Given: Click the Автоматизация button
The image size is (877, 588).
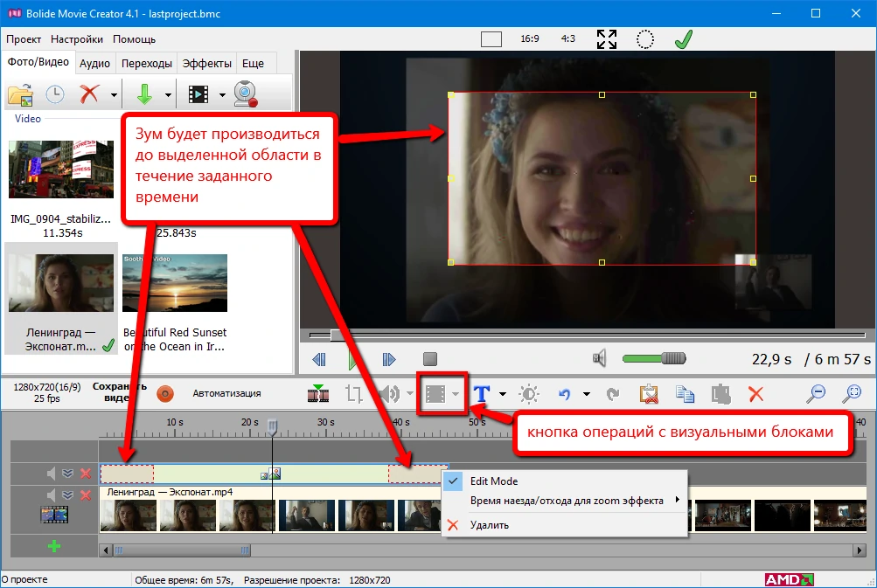Looking at the screenshot, I should tap(226, 393).
